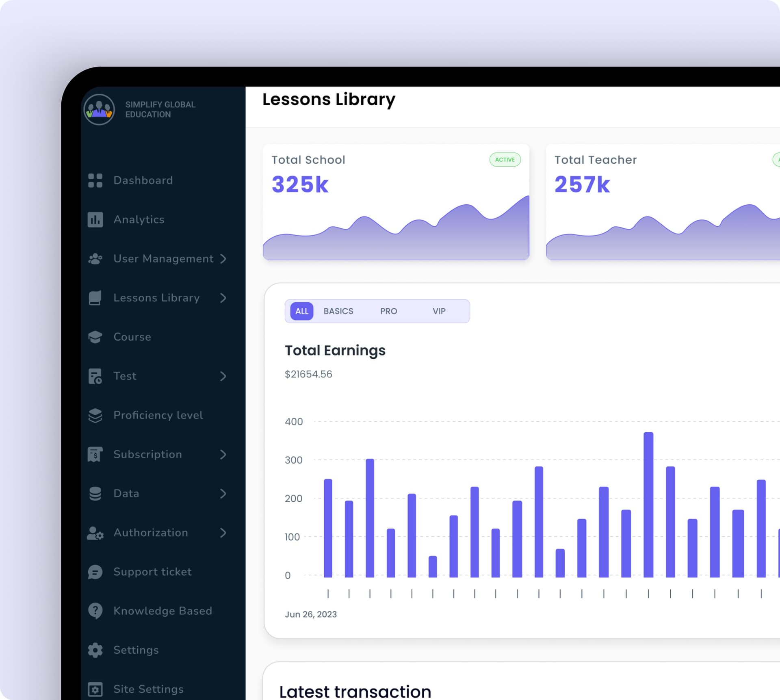The width and height of the screenshot is (780, 700).
Task: Click the 100 y-axis label
Action: click(x=292, y=537)
